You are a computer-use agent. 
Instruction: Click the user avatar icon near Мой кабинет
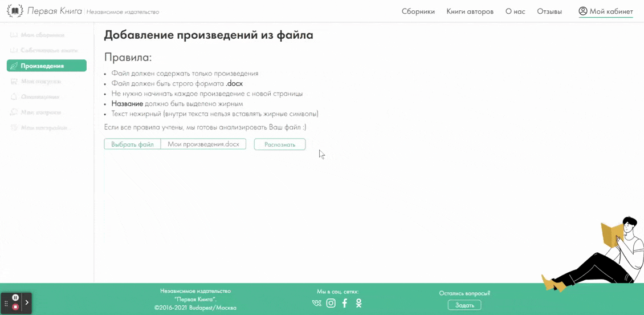click(583, 11)
